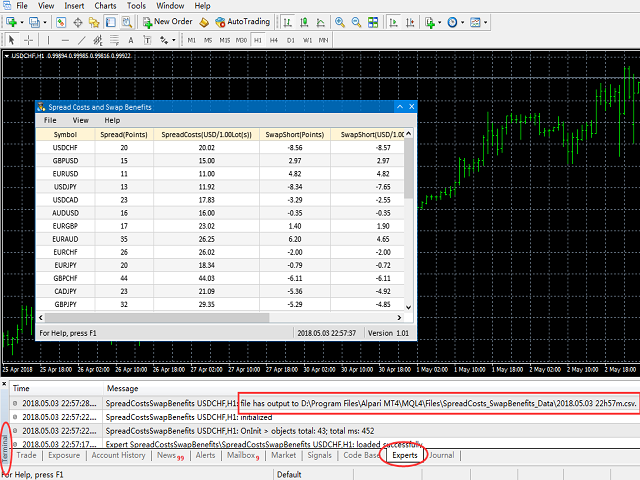Switch chart to candlesticks style
Viewport: 640px width, 480px height.
[x=304, y=22]
